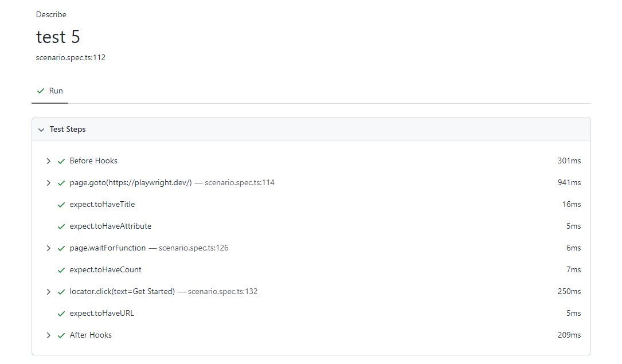This screenshot has height=364, width=622.
Task: Click the scenario.spec.ts:132 source location
Action: [x=222, y=291]
